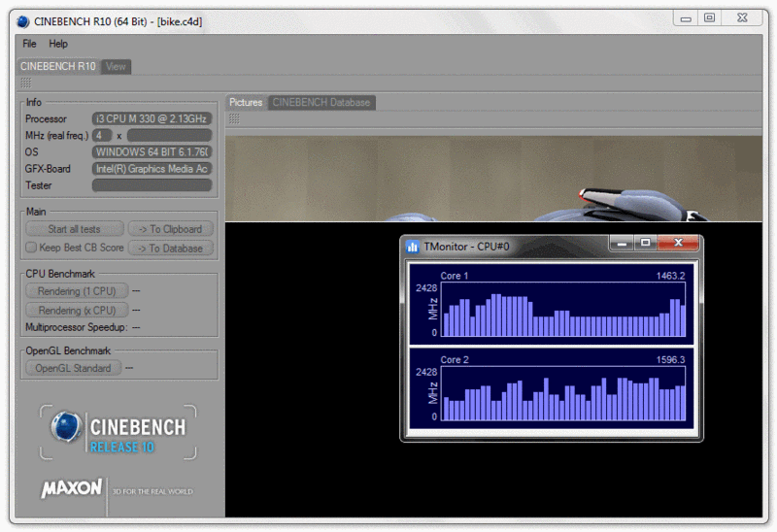This screenshot has width=777, height=532.
Task: Start Rendering (x CPU) benchmark
Action: coord(77,310)
